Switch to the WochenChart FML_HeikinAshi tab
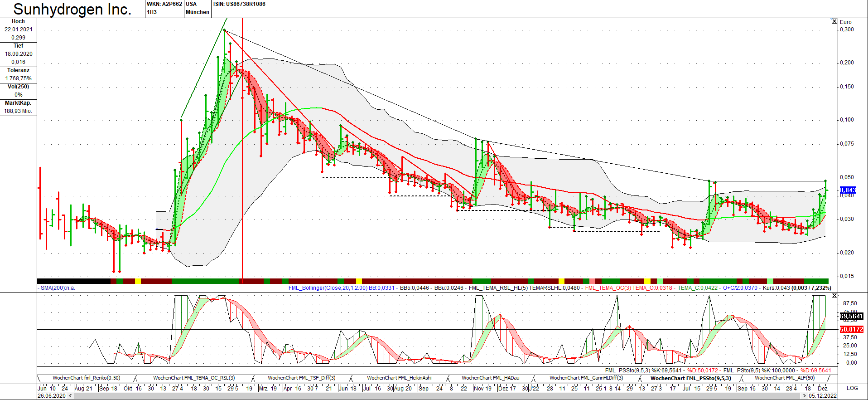 point(399,378)
